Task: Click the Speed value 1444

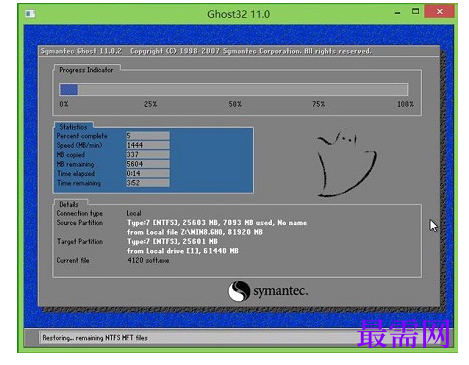Action: [148, 145]
